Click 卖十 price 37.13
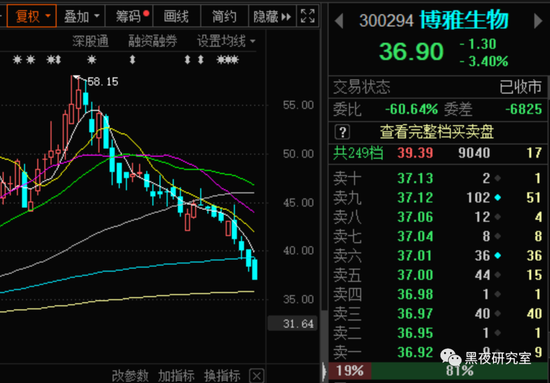The height and width of the screenshot is (383, 550). [415, 179]
